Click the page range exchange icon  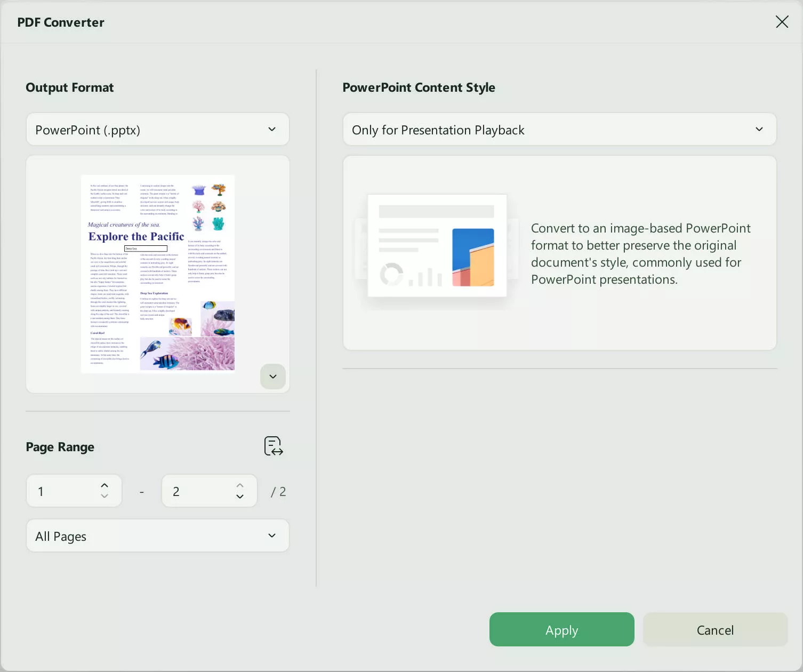point(273,446)
